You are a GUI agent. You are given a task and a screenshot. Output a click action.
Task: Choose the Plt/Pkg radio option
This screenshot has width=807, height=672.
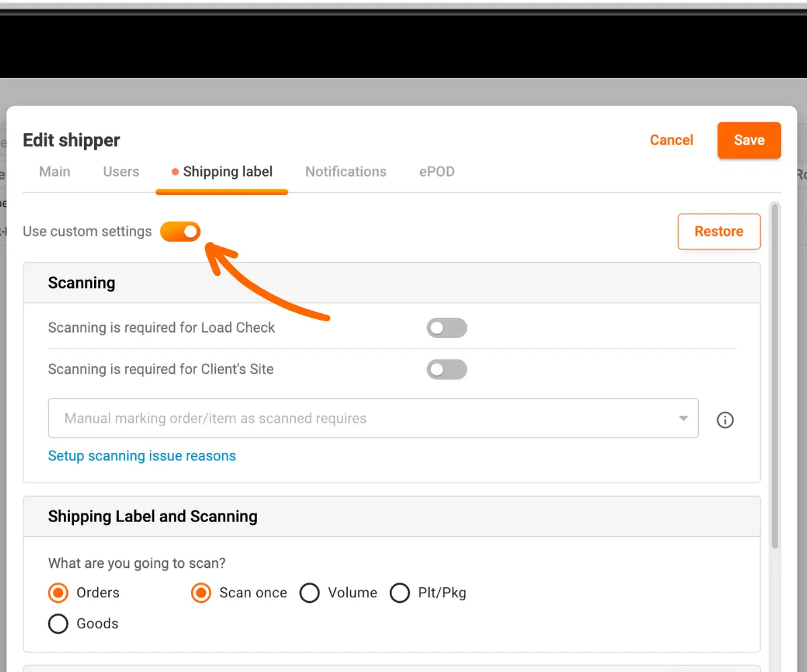click(x=400, y=593)
